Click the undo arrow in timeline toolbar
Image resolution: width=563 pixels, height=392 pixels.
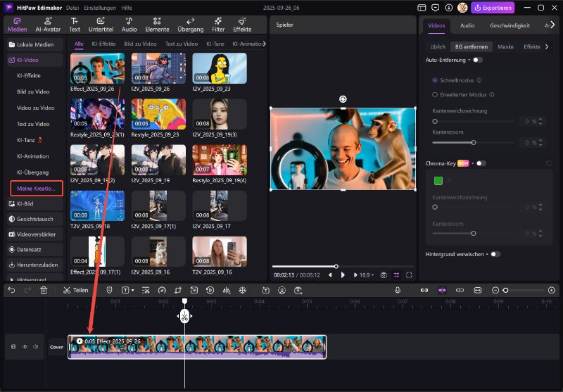(x=11, y=290)
